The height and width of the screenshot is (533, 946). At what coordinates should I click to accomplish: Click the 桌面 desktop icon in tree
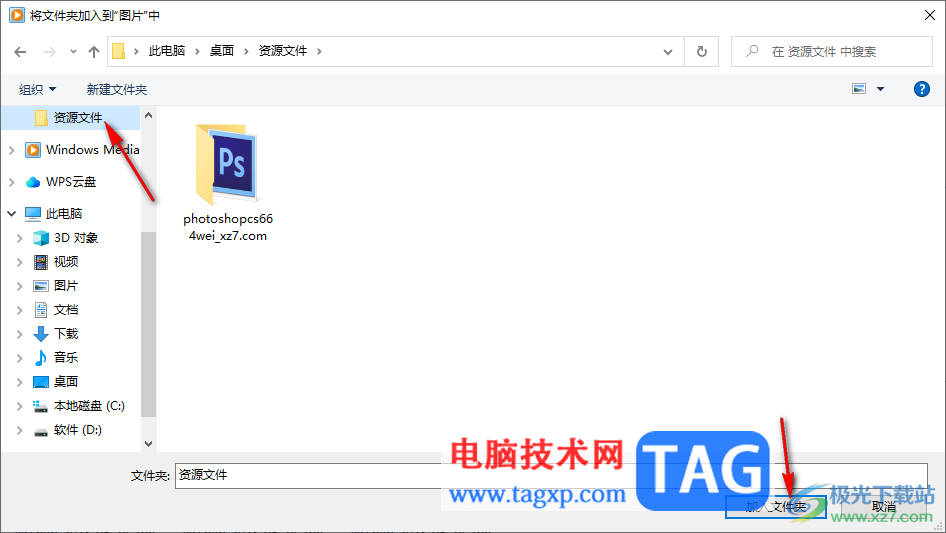pyautogui.click(x=40, y=382)
